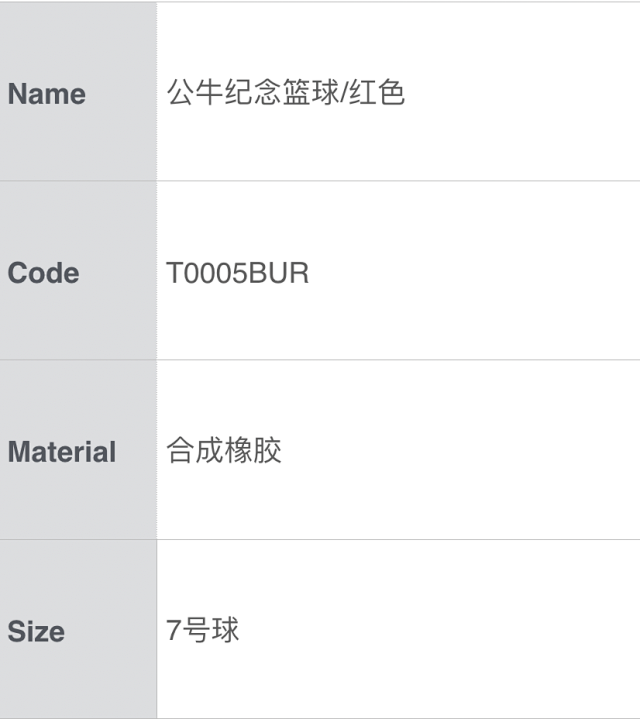Click the size value 7号球

[x=203, y=631]
